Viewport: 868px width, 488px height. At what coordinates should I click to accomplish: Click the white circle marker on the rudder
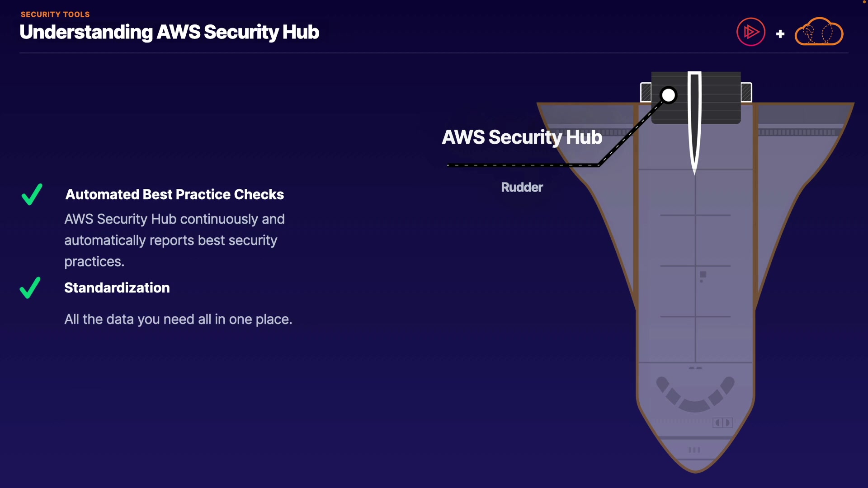tap(668, 95)
